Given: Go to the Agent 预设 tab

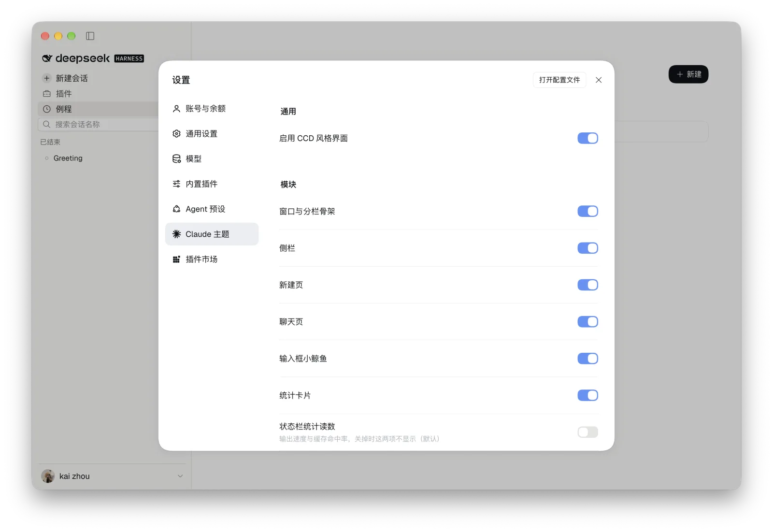Looking at the screenshot, I should tap(212, 209).
